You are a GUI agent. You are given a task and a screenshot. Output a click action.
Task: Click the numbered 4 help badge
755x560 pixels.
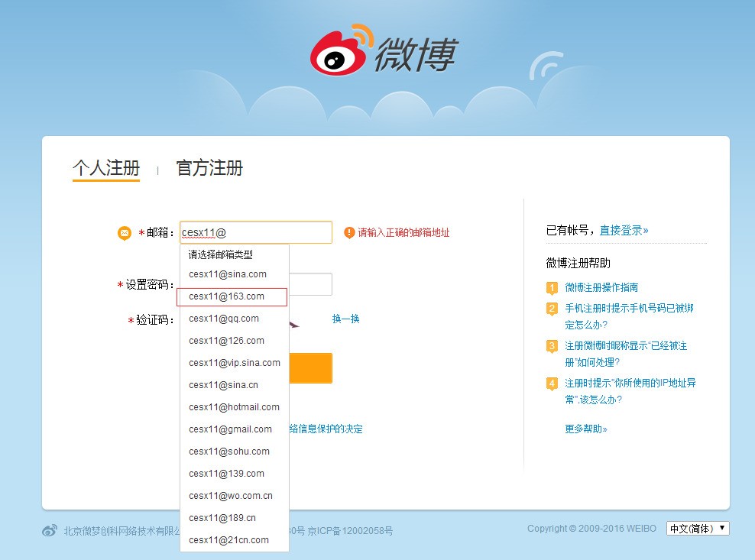pyautogui.click(x=552, y=384)
